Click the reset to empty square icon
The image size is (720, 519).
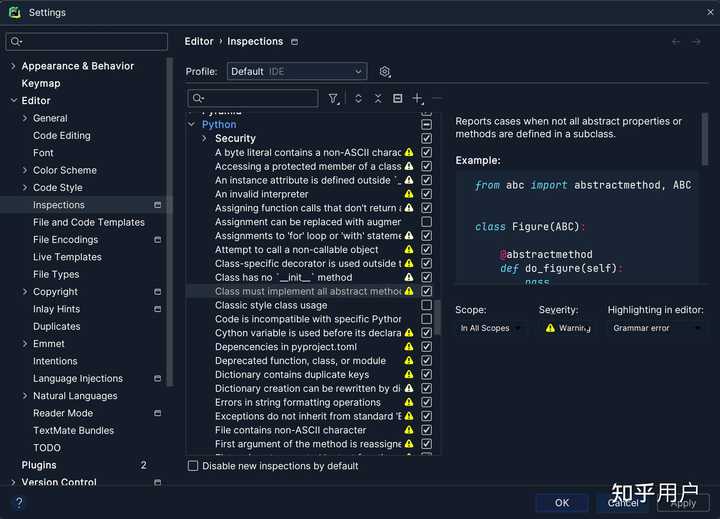(397, 99)
